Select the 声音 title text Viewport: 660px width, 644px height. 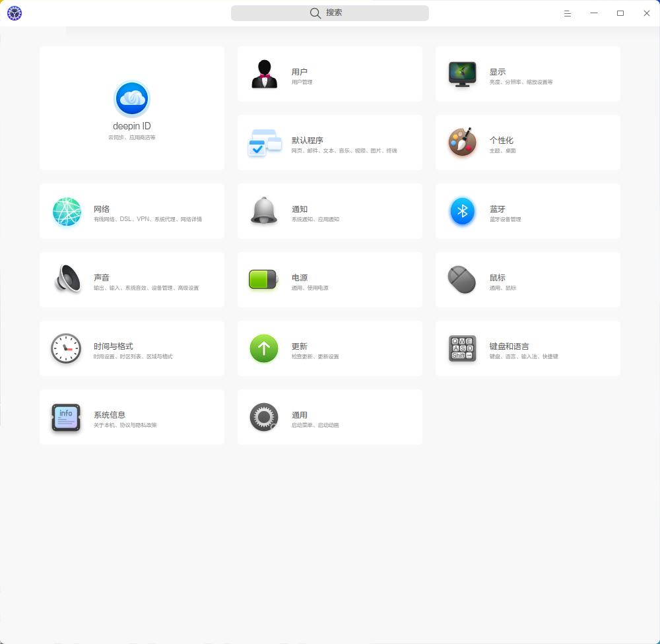(102, 278)
